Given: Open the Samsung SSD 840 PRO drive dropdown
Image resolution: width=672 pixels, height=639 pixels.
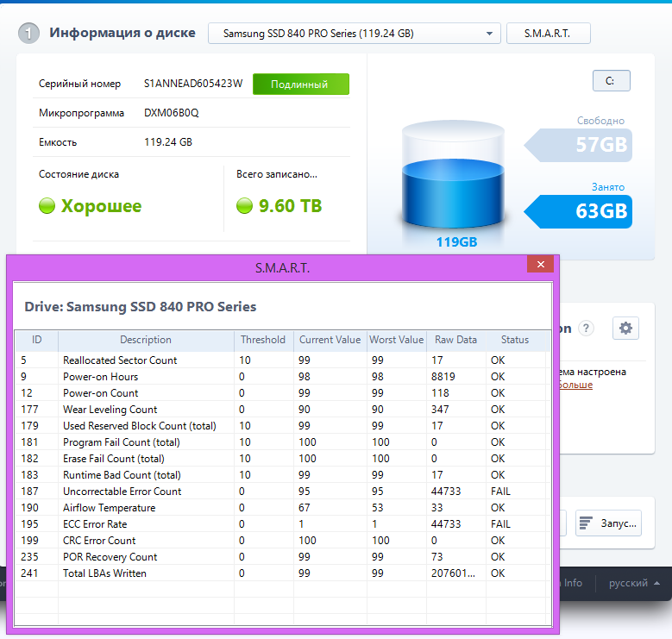Looking at the screenshot, I should pos(354,34).
